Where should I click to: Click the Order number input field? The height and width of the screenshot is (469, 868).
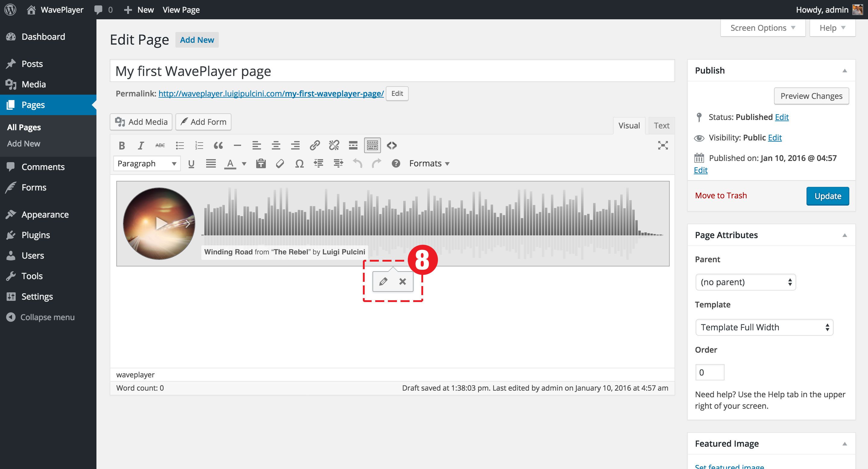click(x=709, y=372)
